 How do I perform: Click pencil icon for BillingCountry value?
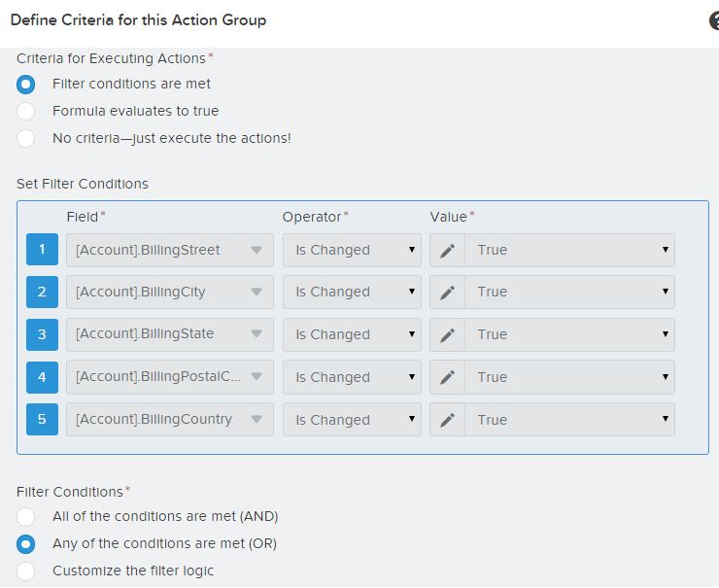[x=447, y=420]
